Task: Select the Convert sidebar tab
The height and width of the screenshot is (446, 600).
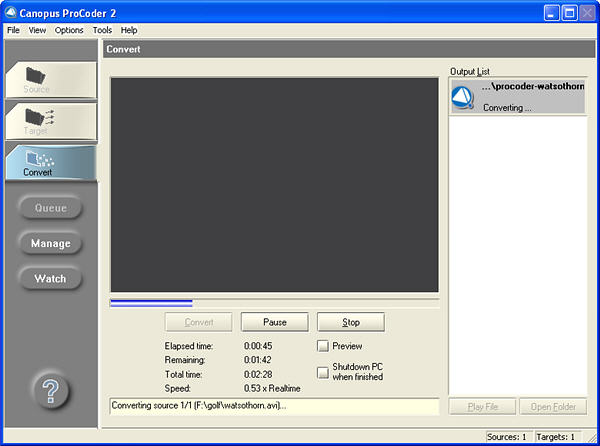Action: point(51,162)
